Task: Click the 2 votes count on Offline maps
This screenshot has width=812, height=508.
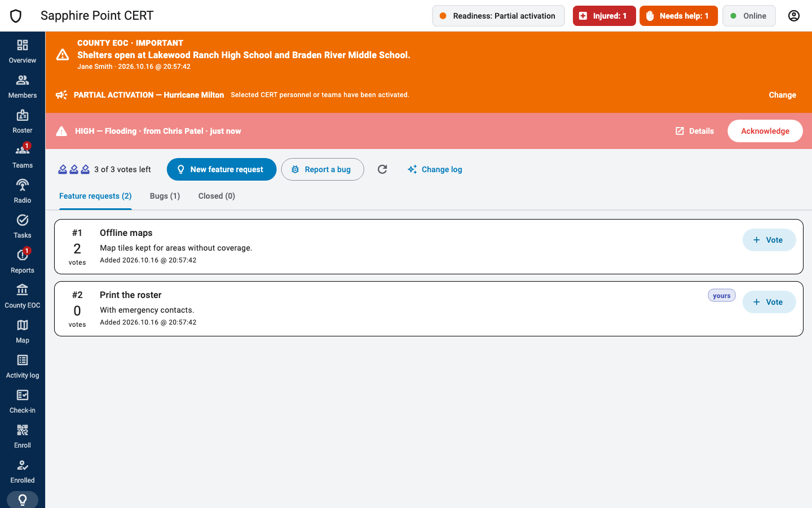Action: tap(77, 249)
